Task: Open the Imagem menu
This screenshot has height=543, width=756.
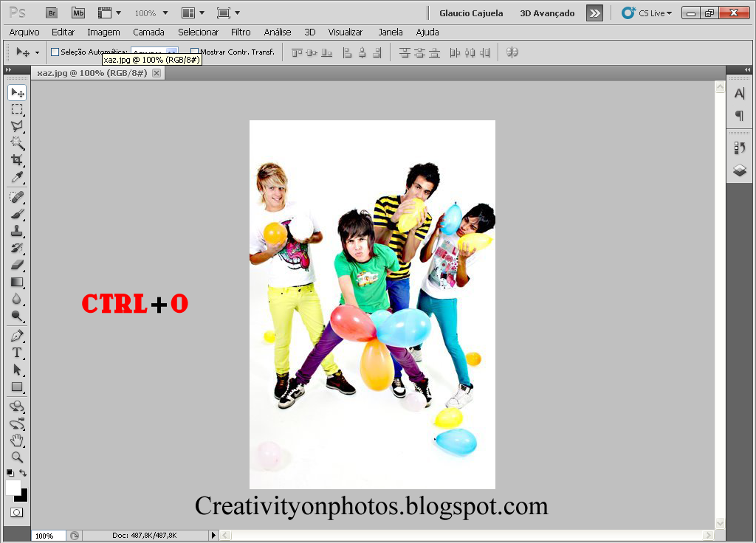Action: point(103,32)
